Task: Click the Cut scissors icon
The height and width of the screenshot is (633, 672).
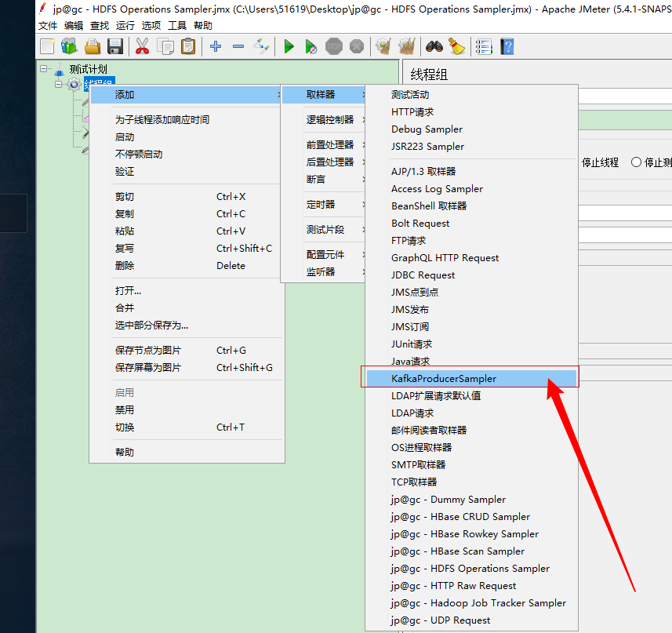Action: click(x=142, y=46)
